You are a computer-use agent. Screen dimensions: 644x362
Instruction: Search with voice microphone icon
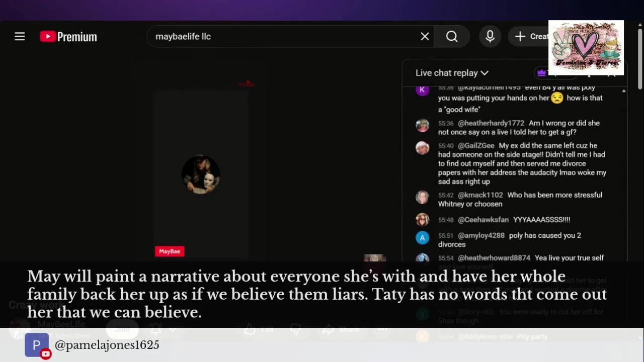pyautogui.click(x=490, y=37)
